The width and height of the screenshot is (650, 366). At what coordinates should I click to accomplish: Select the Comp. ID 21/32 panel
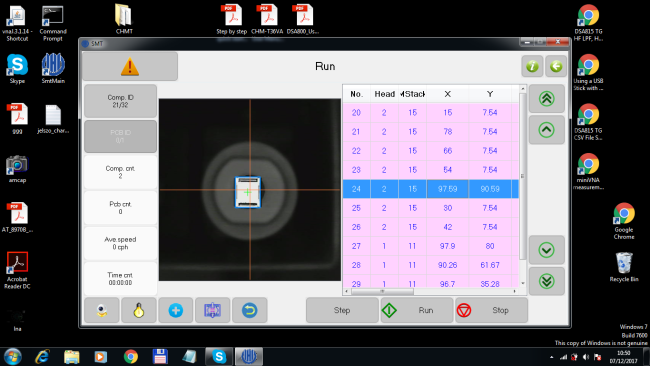click(120, 101)
